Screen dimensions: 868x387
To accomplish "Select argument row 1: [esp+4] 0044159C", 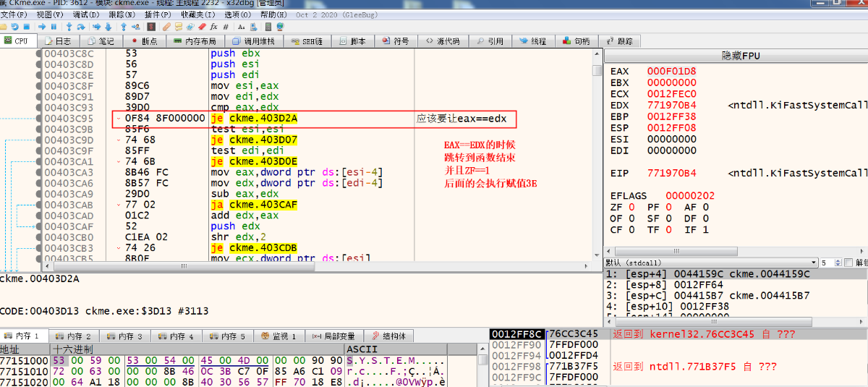I will pos(736,274).
